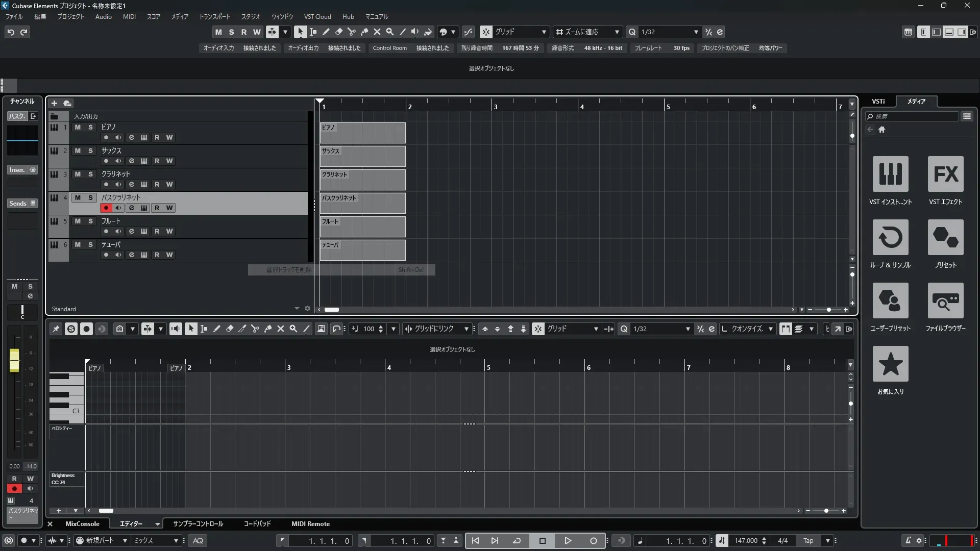The height and width of the screenshot is (551, 980).
Task: Open VST Instruments in media panel
Action: (x=890, y=174)
